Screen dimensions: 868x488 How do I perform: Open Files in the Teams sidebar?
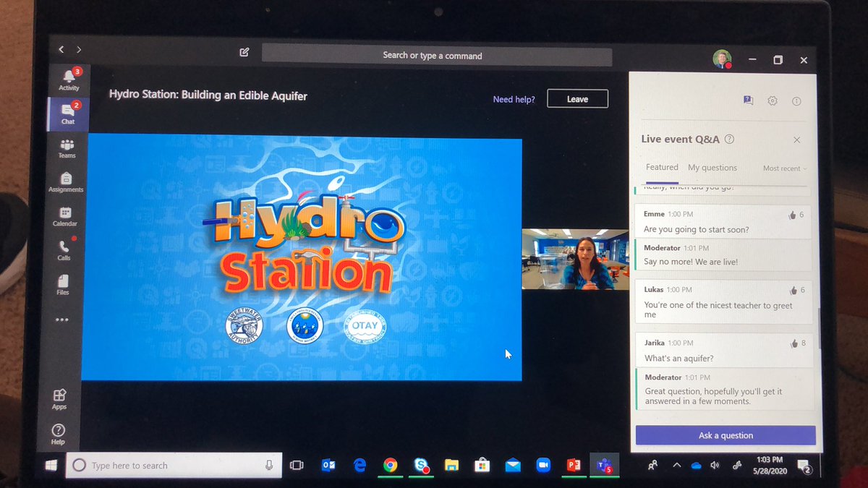pyautogui.click(x=63, y=285)
